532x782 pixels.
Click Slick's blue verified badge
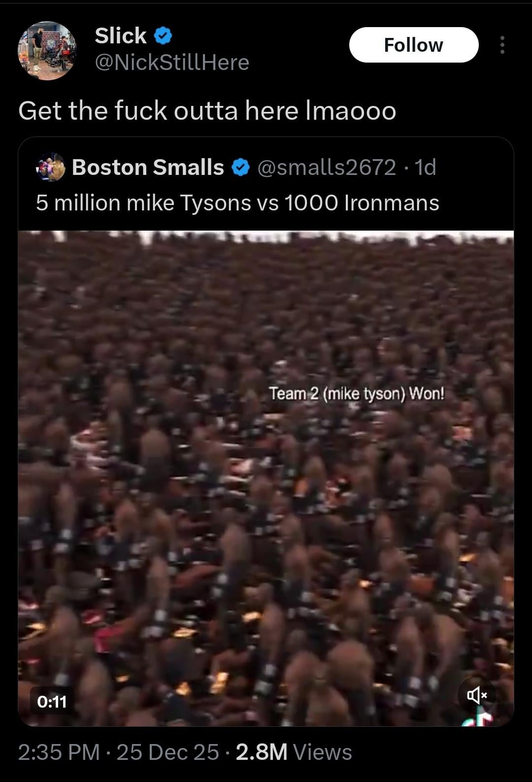coord(163,35)
